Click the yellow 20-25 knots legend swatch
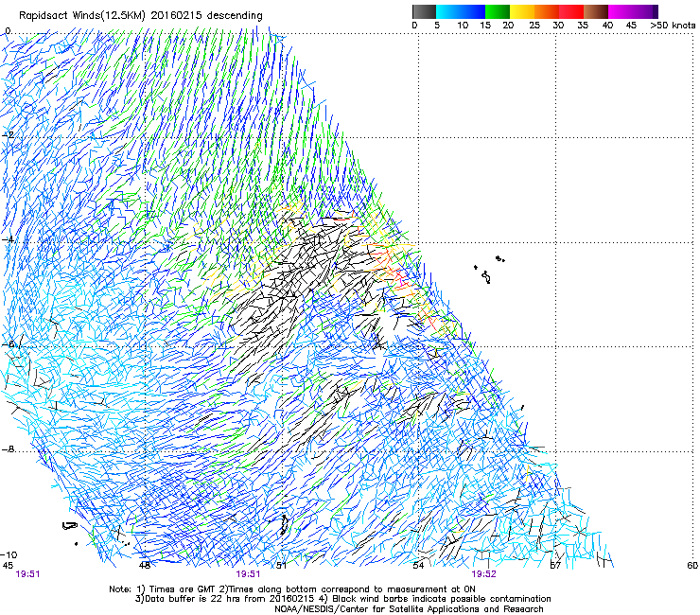The image size is (700, 615). (x=522, y=11)
